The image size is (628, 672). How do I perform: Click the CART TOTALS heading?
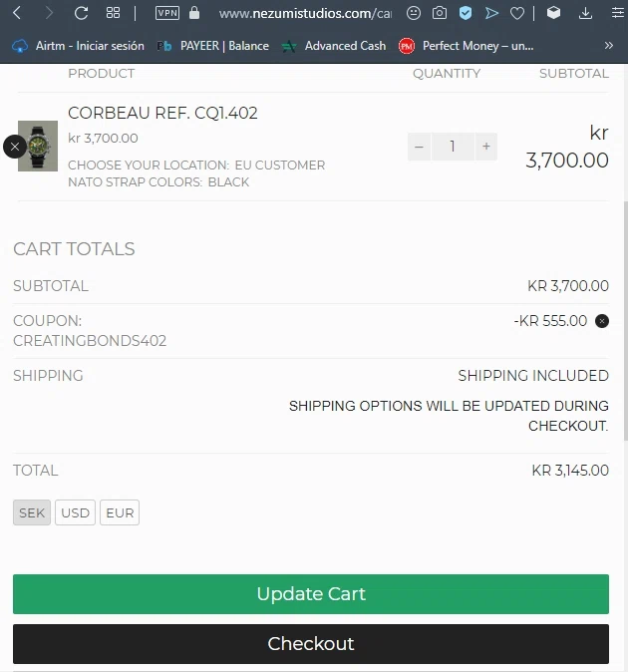click(x=74, y=249)
